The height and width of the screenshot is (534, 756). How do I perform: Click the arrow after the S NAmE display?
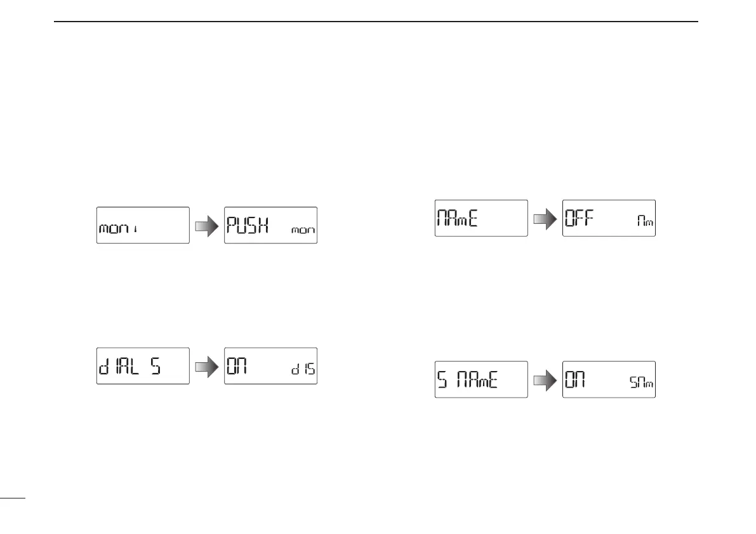545,381
